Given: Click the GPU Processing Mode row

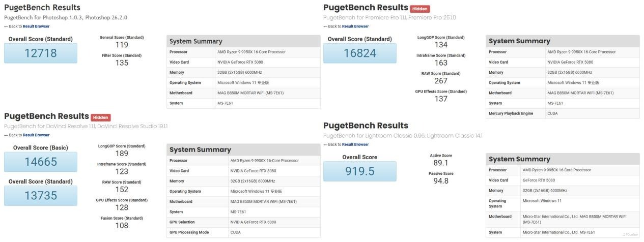Looking at the screenshot, I should pyautogui.click(x=243, y=232).
